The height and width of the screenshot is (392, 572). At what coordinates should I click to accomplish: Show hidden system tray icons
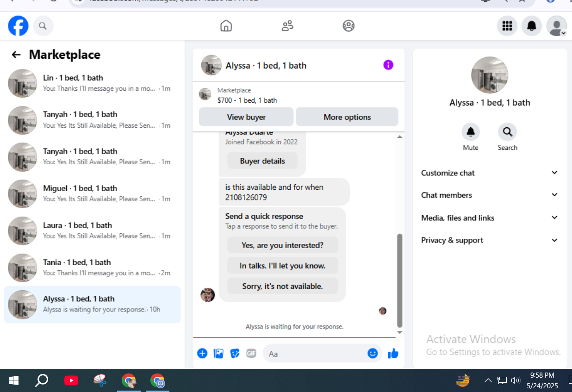488,380
